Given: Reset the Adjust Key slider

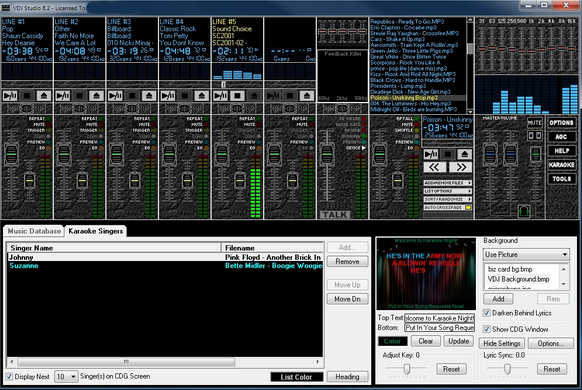Looking at the screenshot, I should pos(451,369).
